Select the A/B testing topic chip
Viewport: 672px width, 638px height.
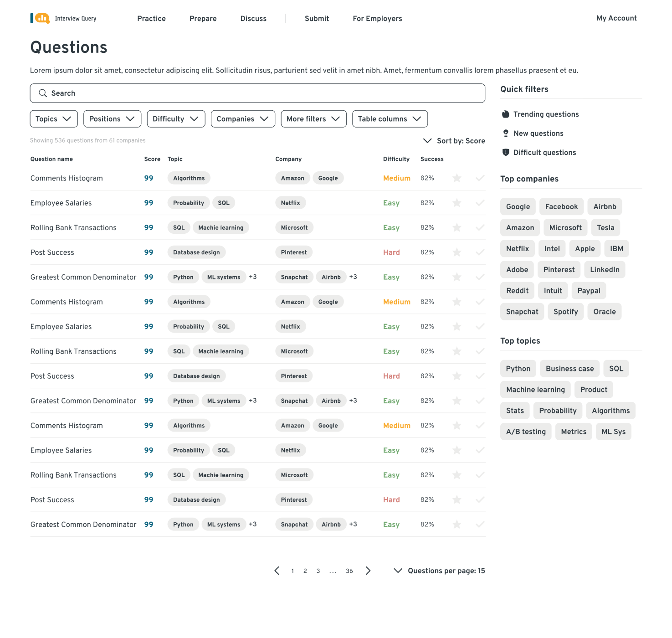[526, 432]
